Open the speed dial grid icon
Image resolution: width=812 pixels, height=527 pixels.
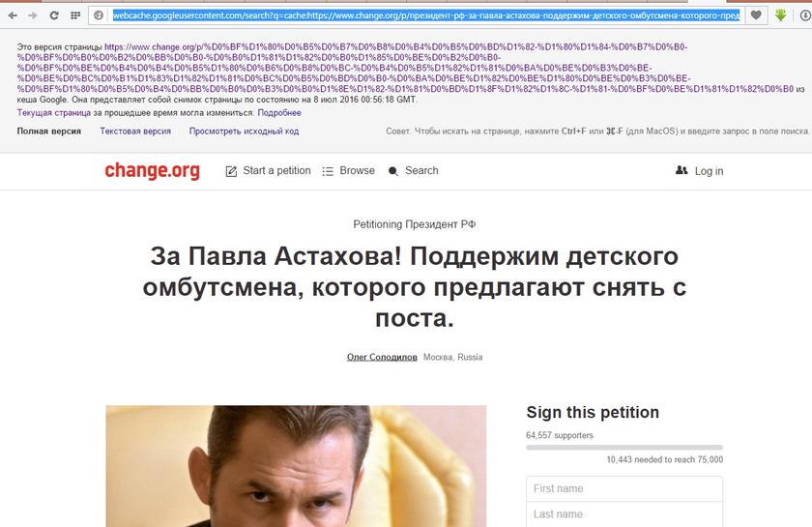75,15
